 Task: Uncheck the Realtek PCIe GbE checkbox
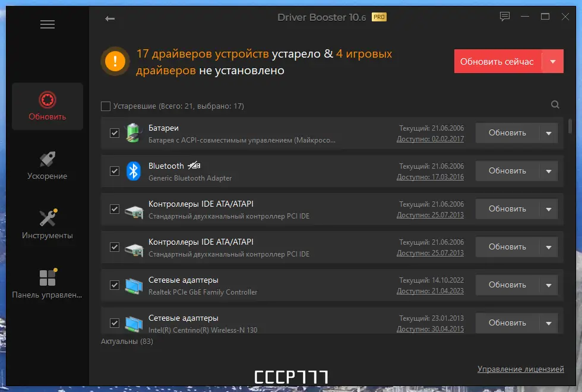click(x=114, y=285)
